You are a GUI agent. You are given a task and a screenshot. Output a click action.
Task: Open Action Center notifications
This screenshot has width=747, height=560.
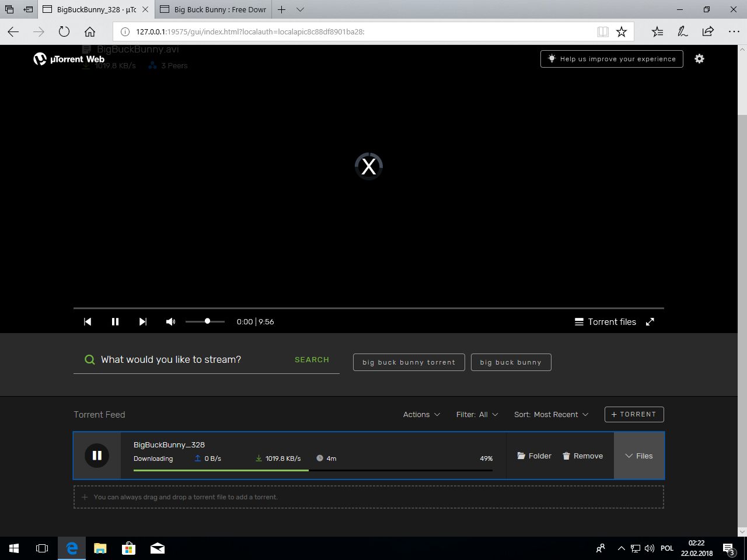point(729,548)
